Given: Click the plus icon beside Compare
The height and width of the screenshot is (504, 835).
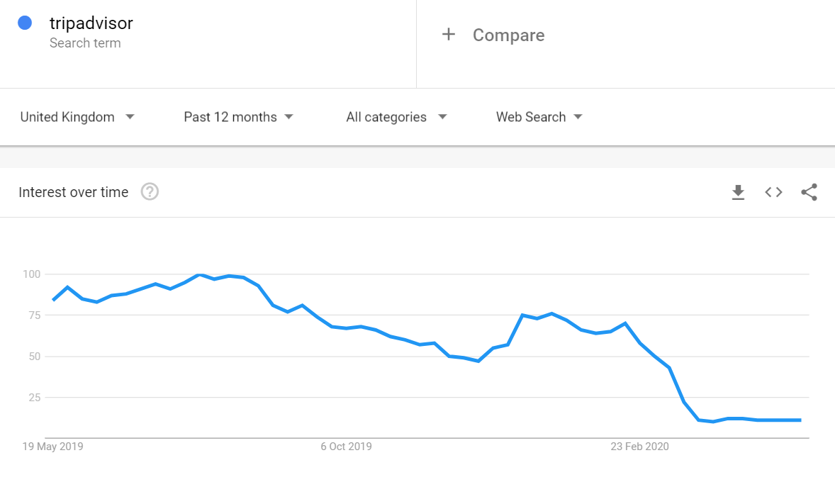Looking at the screenshot, I should click(448, 35).
